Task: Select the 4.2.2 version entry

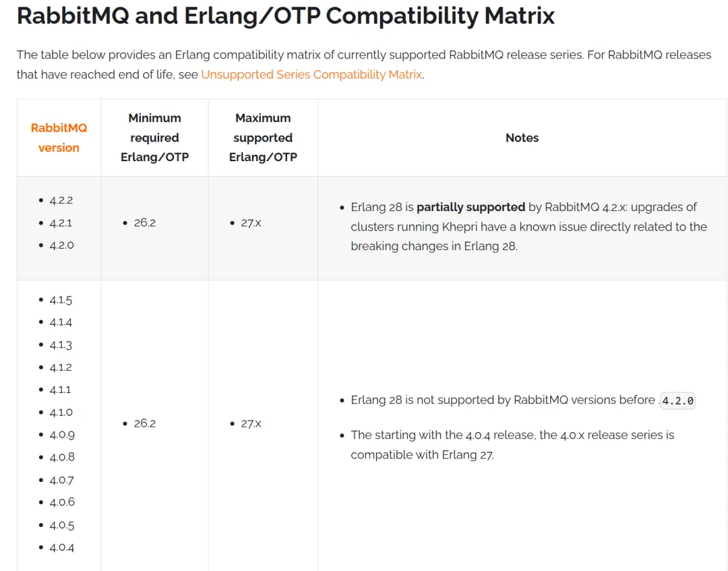Action: 61,200
